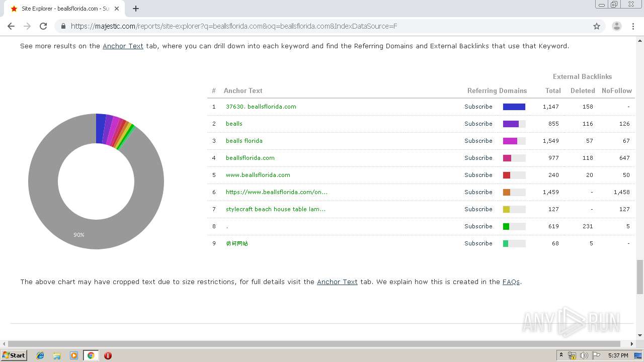
Task: Click the blue bar swatch in row 1
Action: pos(514,107)
